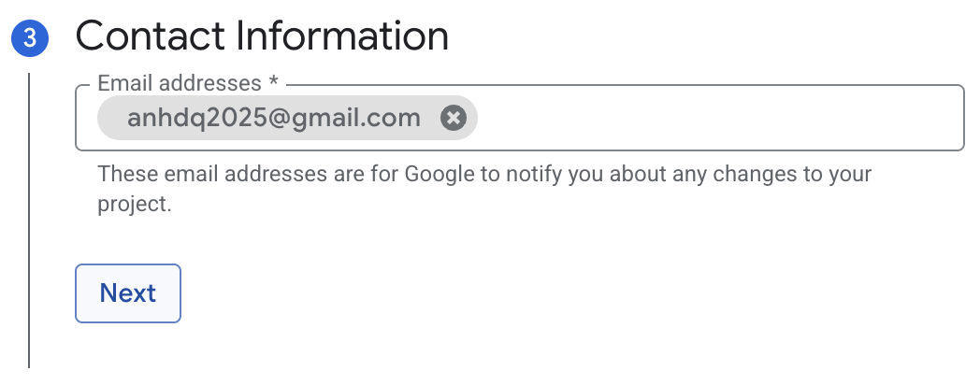Select the anhdq2025@gmail.com chip text
Viewport: 980px width, 385px height.
click(274, 118)
